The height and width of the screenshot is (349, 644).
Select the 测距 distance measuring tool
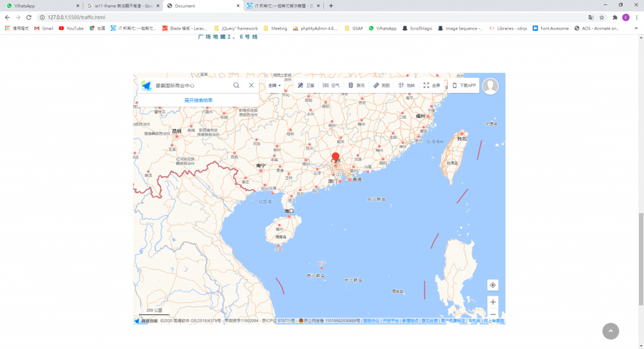[382, 86]
